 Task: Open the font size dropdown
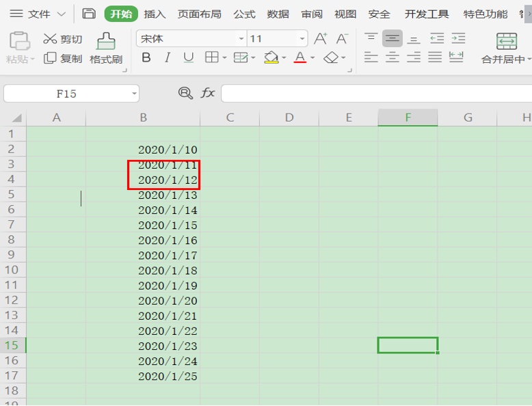click(302, 39)
